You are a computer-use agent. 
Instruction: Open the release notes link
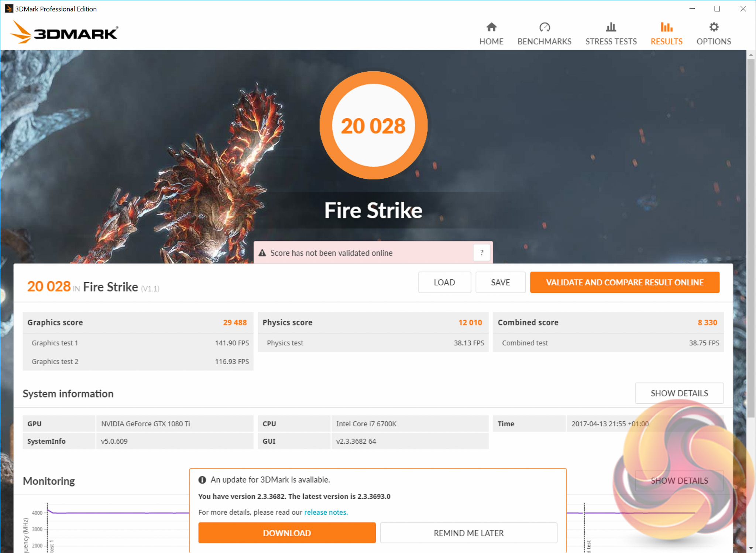pos(326,512)
